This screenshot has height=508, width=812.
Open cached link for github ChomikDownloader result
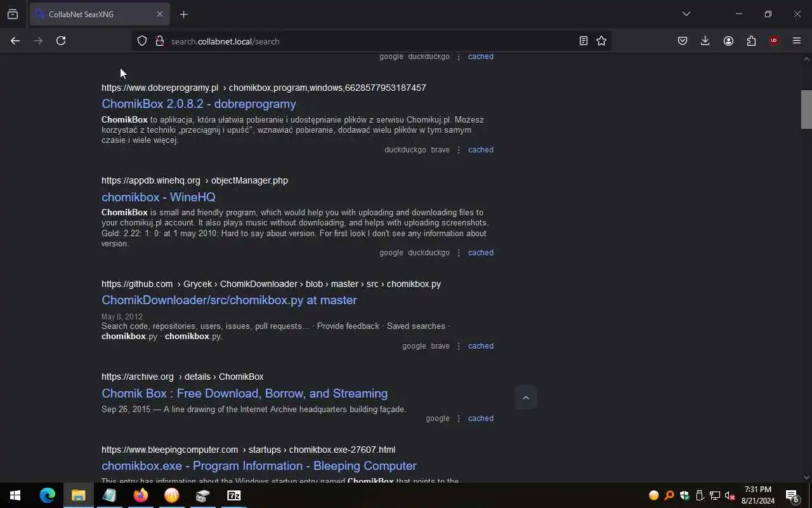pos(481,346)
